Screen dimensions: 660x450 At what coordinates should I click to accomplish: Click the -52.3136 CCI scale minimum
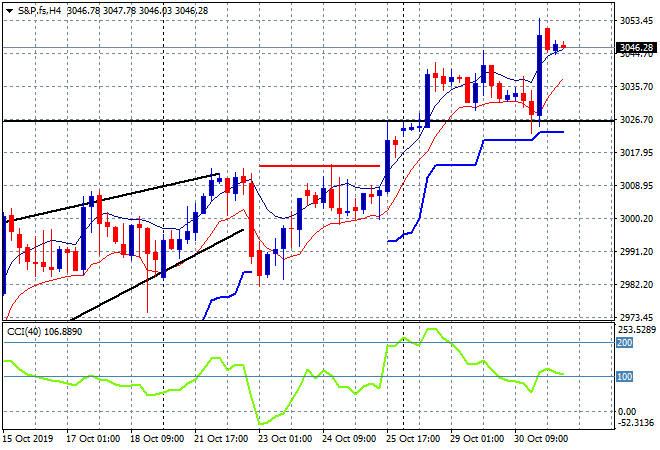637,423
